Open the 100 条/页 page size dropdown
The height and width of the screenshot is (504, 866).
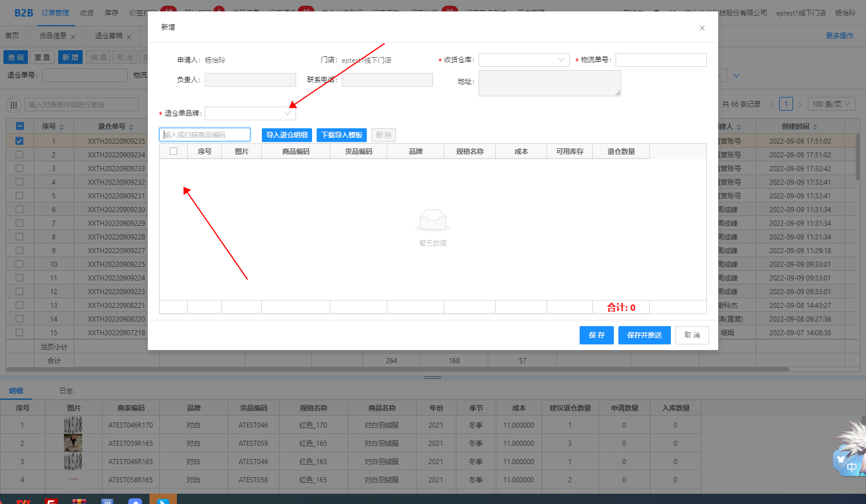(x=831, y=104)
